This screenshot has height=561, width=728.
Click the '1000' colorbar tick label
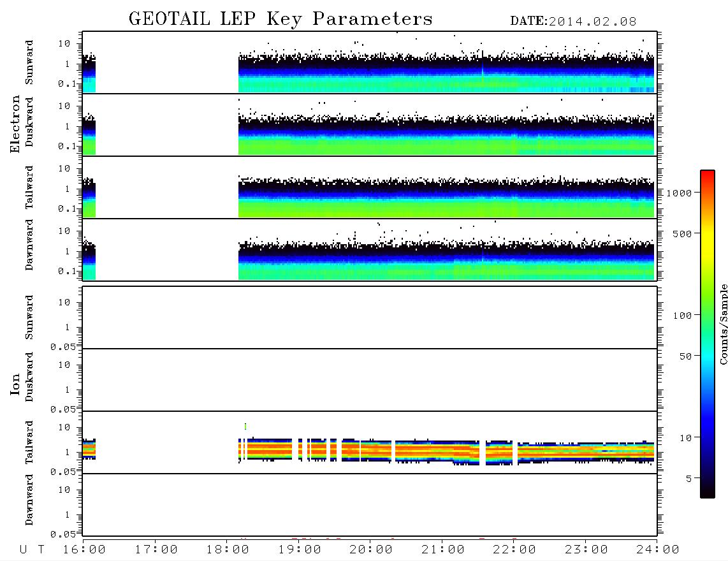[680, 193]
